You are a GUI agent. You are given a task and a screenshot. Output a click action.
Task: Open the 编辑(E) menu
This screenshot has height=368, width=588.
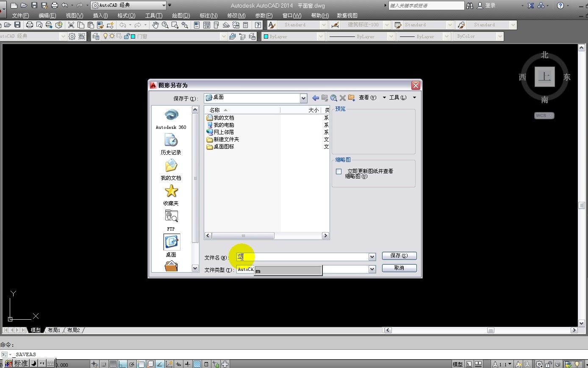[x=47, y=15]
